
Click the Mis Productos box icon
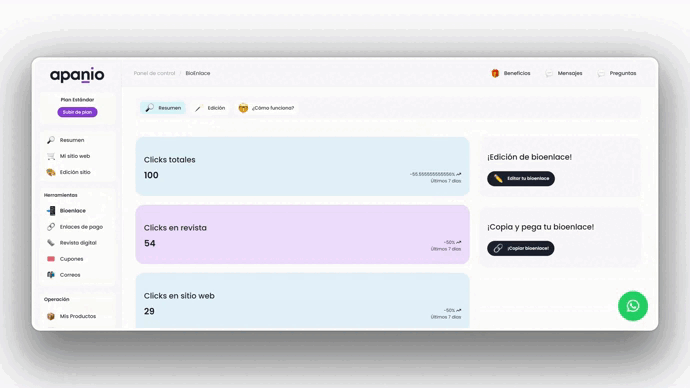51,316
